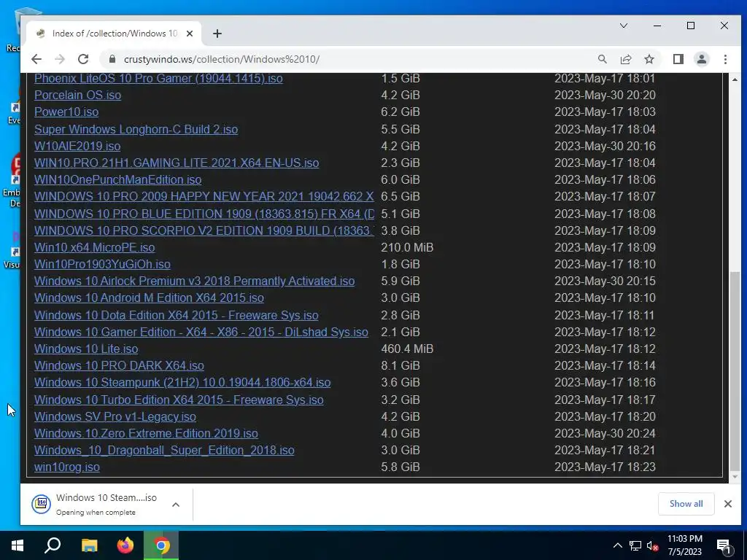Open the tab search chevron
The width and height of the screenshot is (747, 560).
pyautogui.click(x=623, y=26)
